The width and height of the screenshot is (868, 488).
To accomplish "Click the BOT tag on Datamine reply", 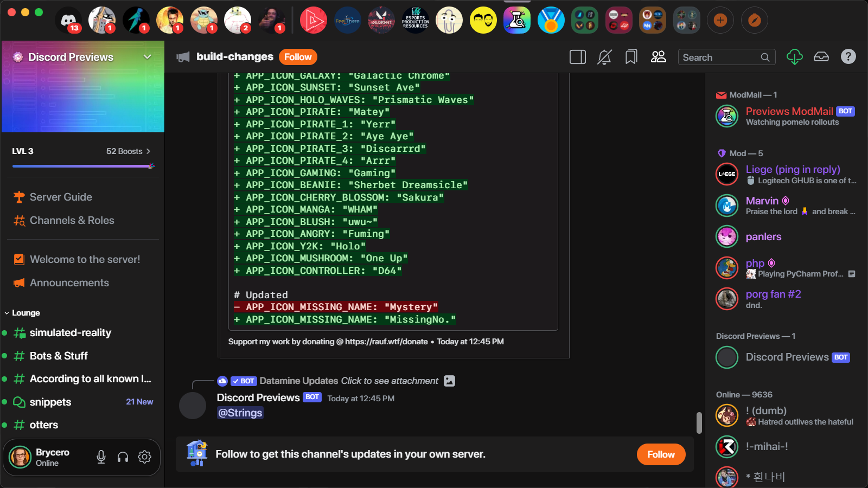I will pos(243,381).
